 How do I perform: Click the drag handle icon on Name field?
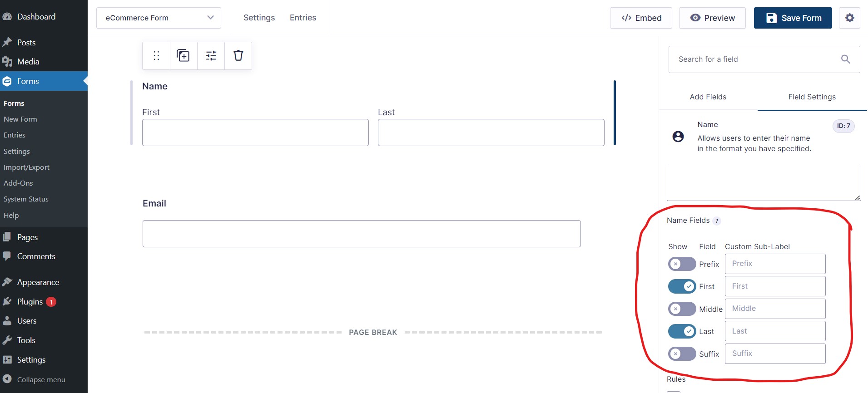coord(156,56)
